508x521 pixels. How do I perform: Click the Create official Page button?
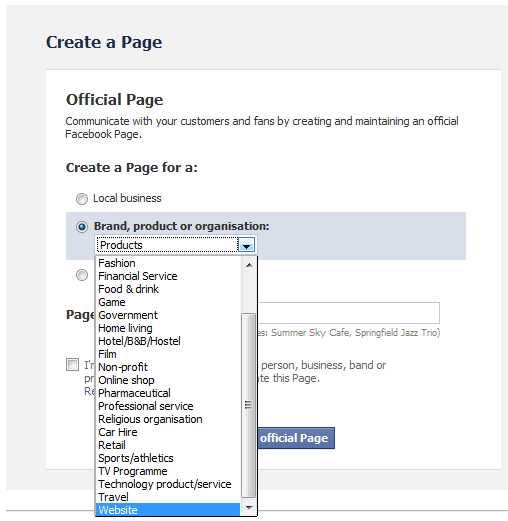(296, 438)
